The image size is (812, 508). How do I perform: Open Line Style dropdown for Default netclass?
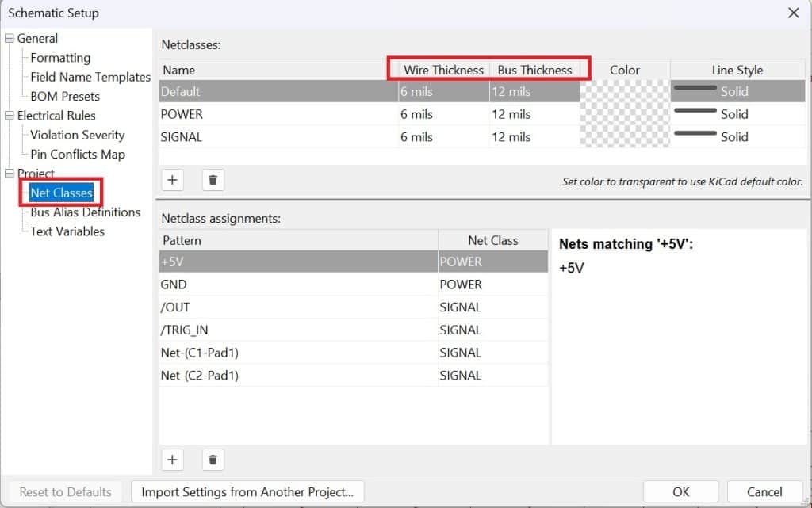pyautogui.click(x=737, y=91)
